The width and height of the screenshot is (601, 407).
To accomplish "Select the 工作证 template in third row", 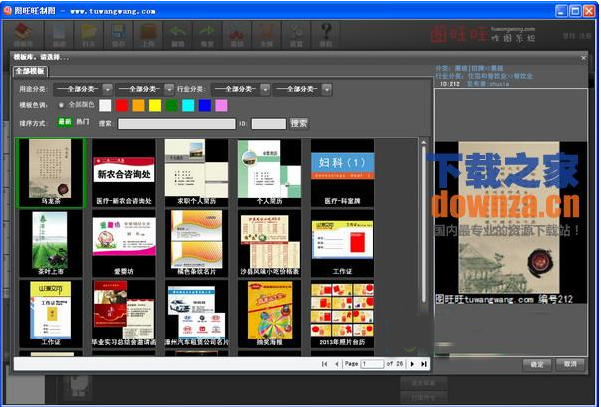I will (51, 313).
